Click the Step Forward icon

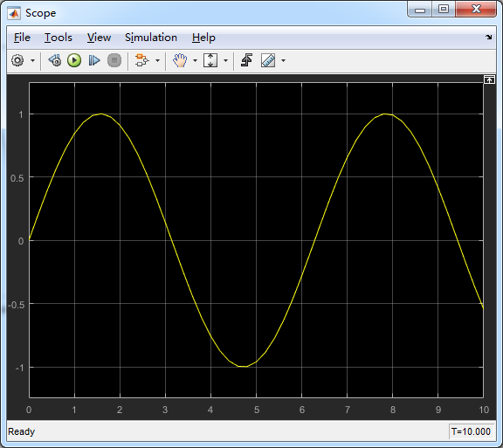pyautogui.click(x=94, y=60)
